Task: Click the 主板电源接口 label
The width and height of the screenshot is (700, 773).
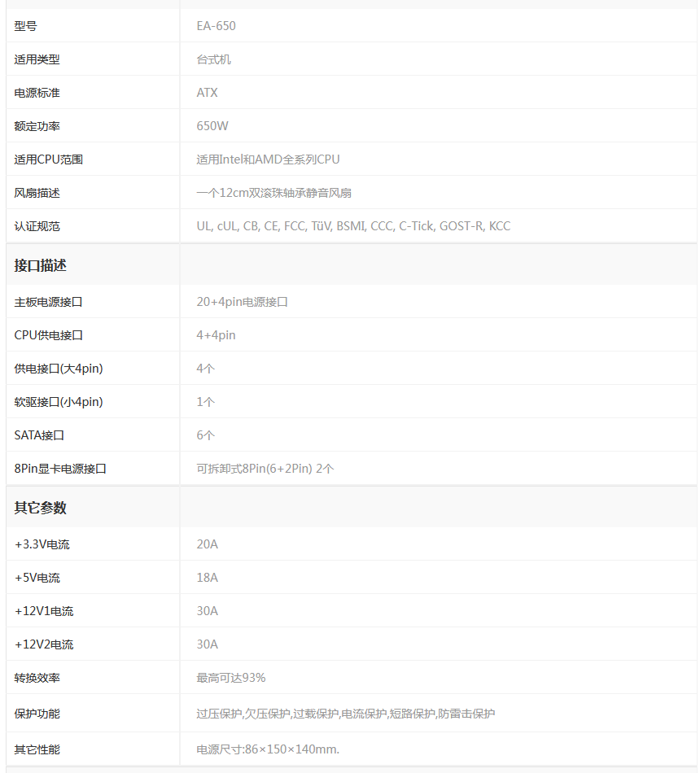Action: [x=48, y=302]
